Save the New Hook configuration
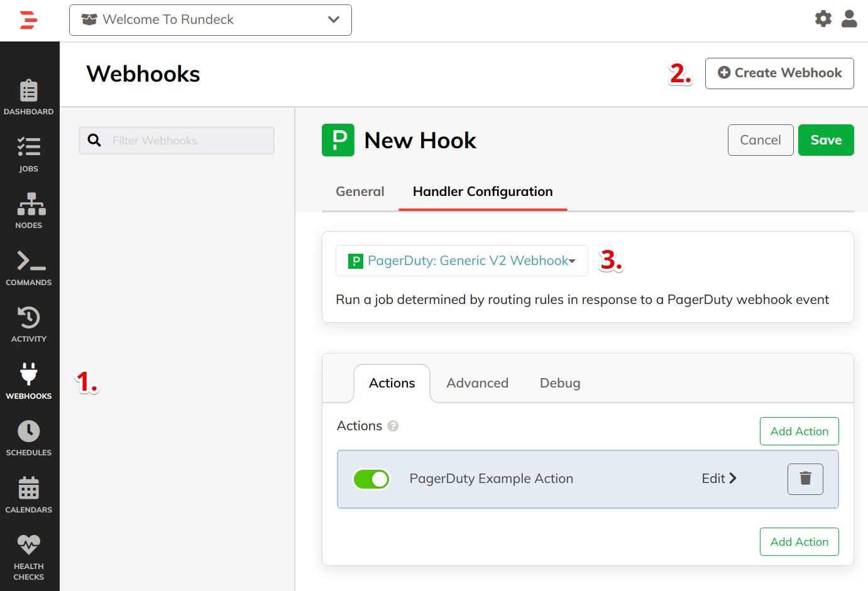The width and height of the screenshot is (868, 591). [x=826, y=139]
